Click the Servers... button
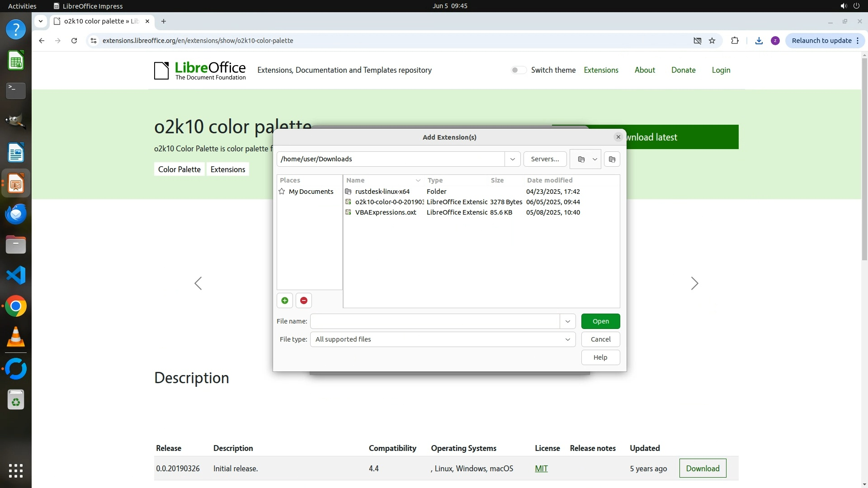868x488 pixels. click(545, 159)
